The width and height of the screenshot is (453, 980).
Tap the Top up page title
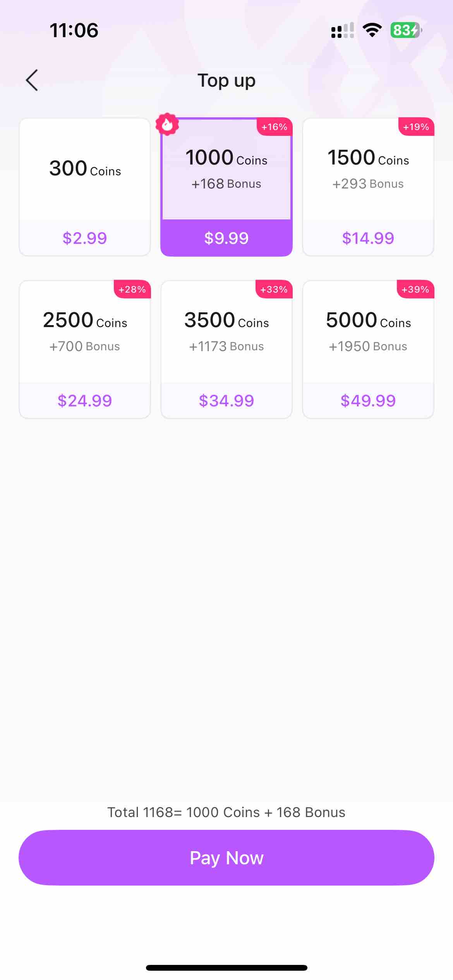(226, 81)
